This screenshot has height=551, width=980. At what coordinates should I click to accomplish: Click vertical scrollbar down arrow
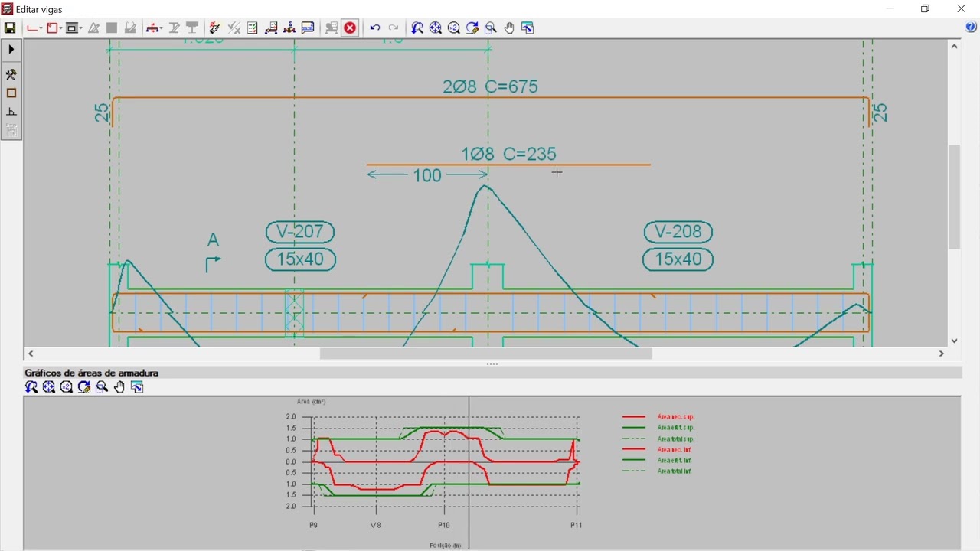(x=955, y=341)
